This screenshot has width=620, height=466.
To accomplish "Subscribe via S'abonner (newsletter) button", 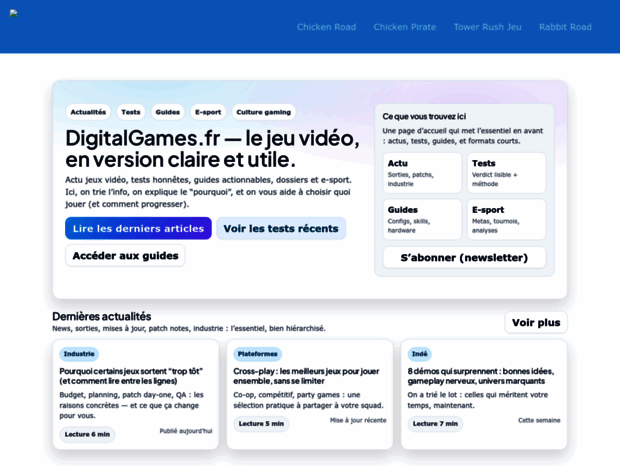I will tap(464, 257).
